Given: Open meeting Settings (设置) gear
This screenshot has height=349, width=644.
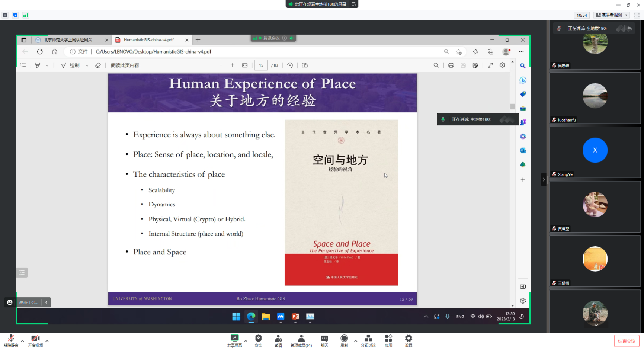Looking at the screenshot, I should [x=408, y=339].
